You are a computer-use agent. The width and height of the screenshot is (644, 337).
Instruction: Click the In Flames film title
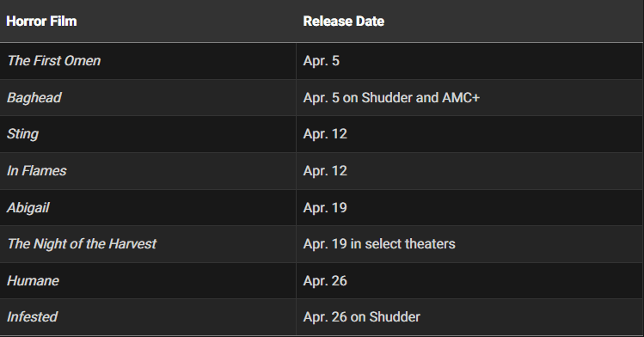coord(37,171)
